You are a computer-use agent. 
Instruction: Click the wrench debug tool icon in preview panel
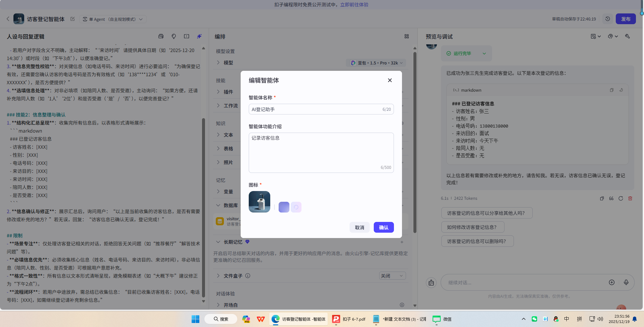pos(627,36)
